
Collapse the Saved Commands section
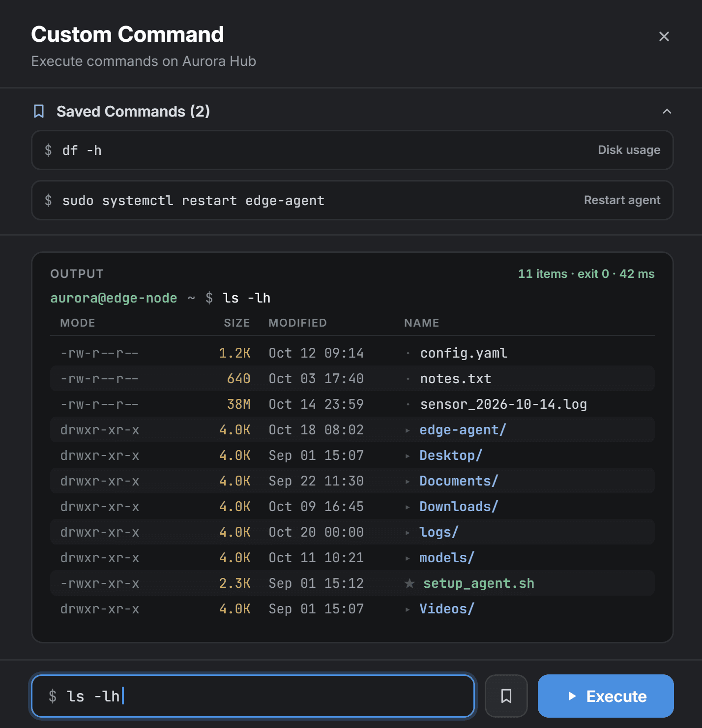[667, 111]
